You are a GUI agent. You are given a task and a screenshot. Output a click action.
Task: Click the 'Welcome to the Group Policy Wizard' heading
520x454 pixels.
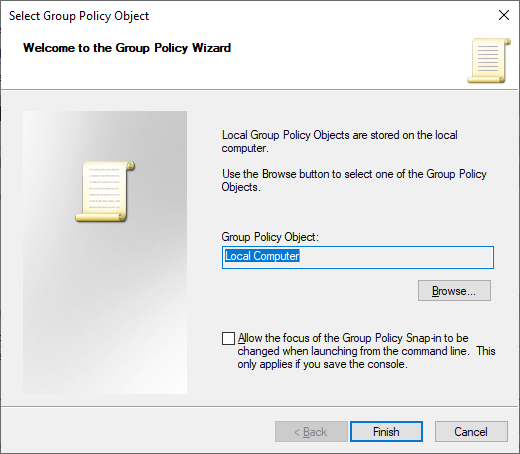pos(127,48)
